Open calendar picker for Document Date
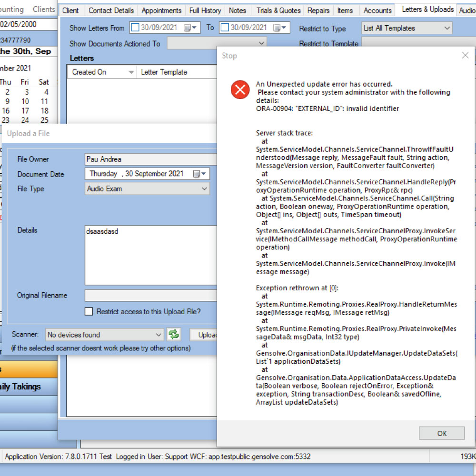476x476 pixels. click(197, 174)
